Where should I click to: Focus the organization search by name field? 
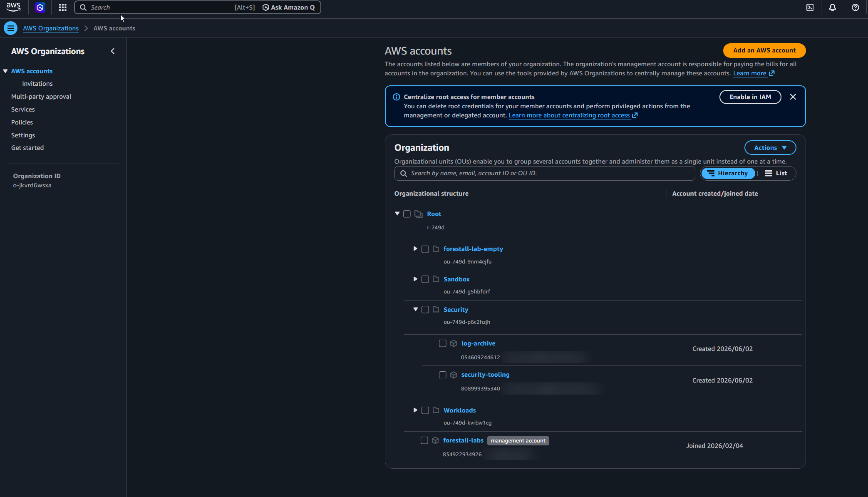point(544,173)
